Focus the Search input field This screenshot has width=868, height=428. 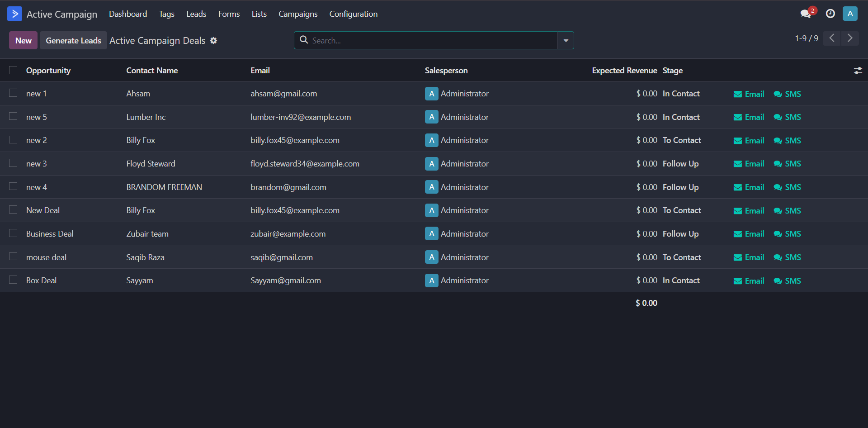[433, 40]
